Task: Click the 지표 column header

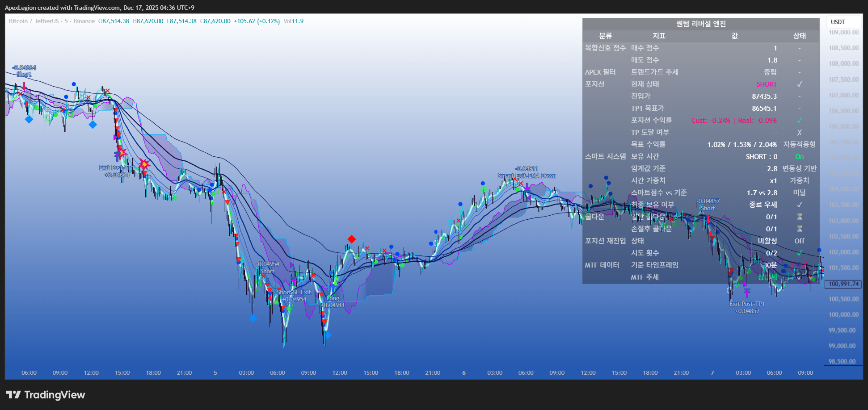Action: coord(659,36)
